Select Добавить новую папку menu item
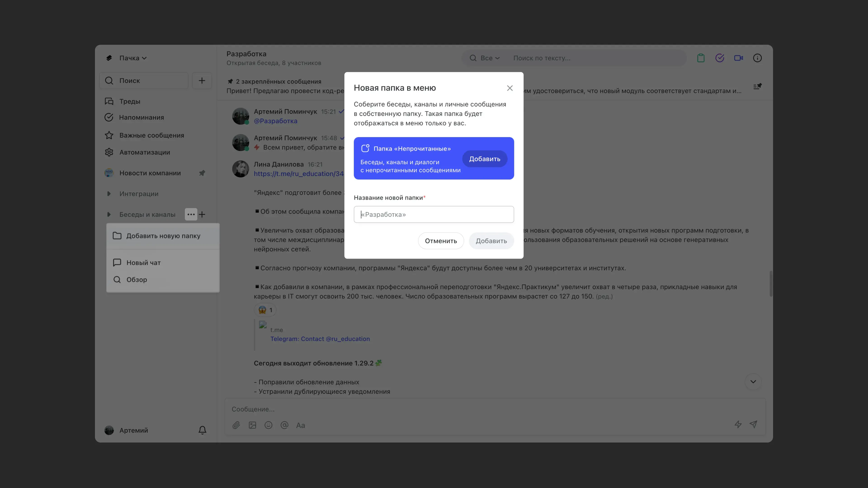The image size is (868, 488). click(163, 236)
